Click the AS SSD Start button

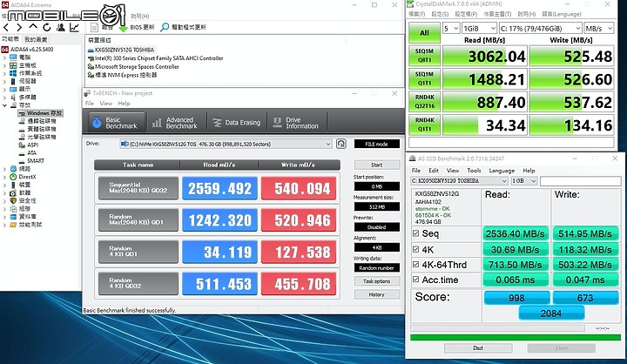(478, 348)
